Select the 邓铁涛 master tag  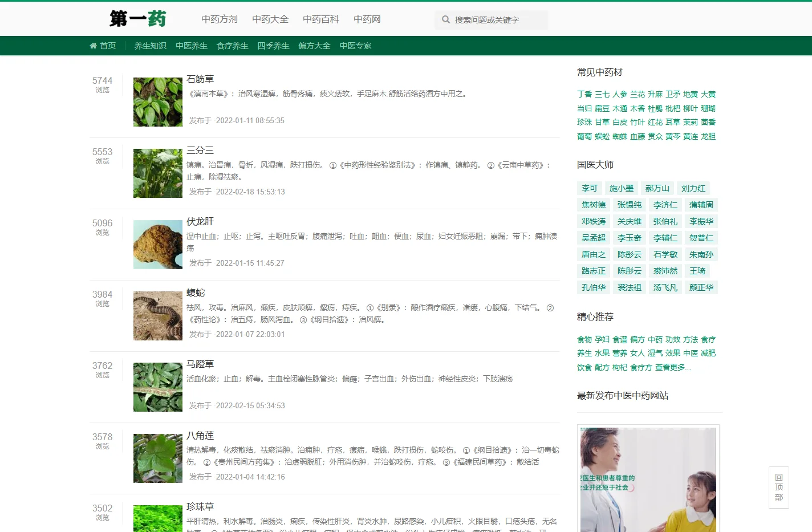tap(594, 221)
